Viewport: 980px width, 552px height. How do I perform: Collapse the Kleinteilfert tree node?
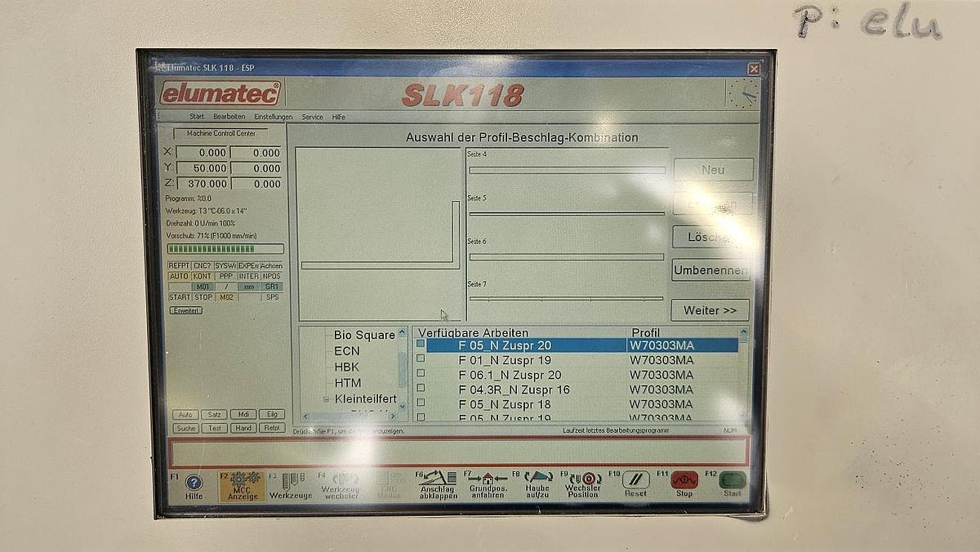coord(326,399)
